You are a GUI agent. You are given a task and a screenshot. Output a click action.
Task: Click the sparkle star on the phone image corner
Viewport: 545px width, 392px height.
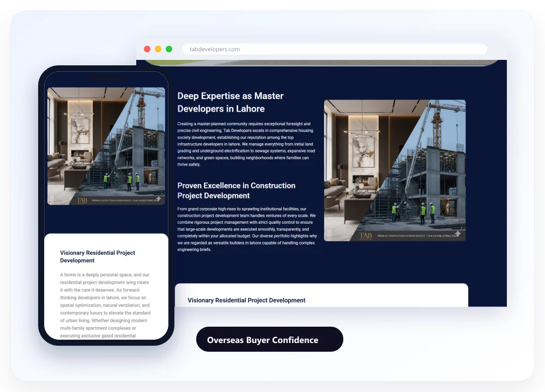point(159,199)
